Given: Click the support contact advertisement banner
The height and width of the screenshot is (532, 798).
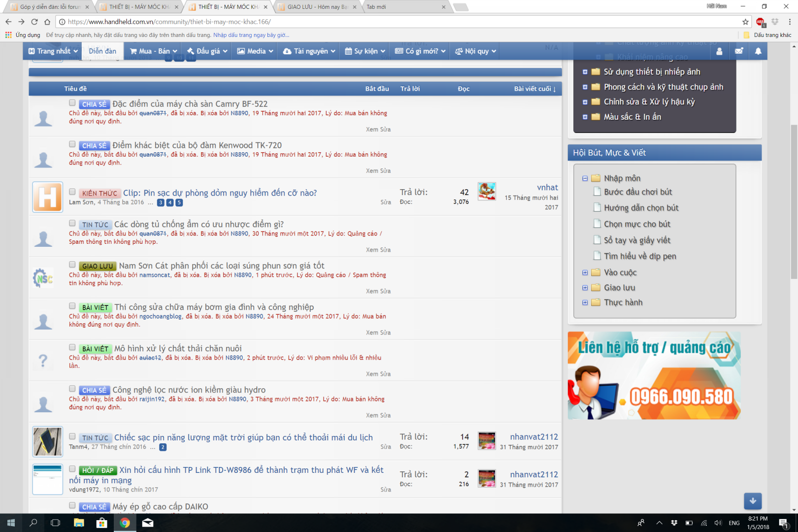Looking at the screenshot, I should [654, 375].
